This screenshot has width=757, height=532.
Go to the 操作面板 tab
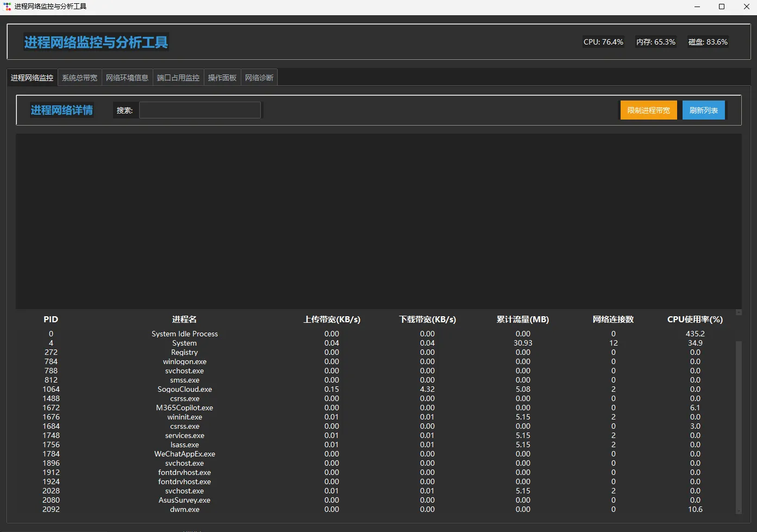(222, 78)
